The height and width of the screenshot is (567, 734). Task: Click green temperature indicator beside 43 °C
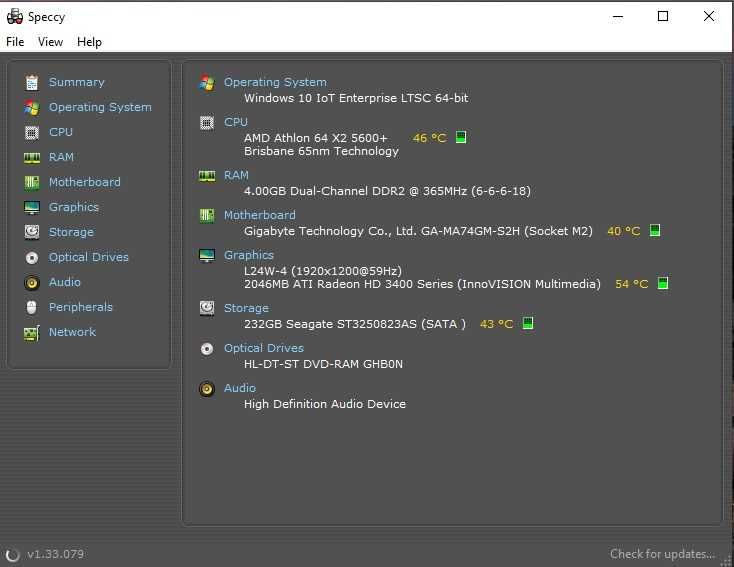528,323
